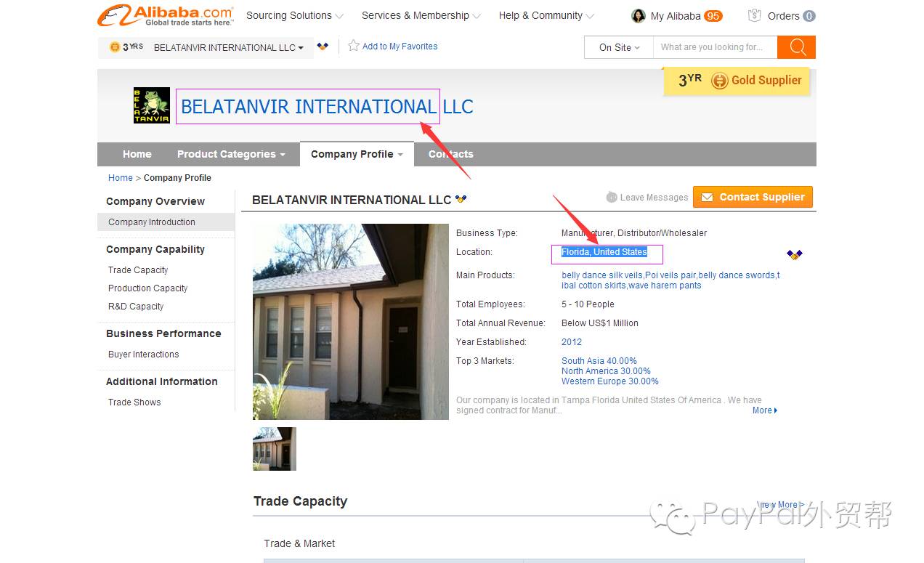Expand the Sourcing Solutions dropdown
Screen dimensions: 924x563
295,15
